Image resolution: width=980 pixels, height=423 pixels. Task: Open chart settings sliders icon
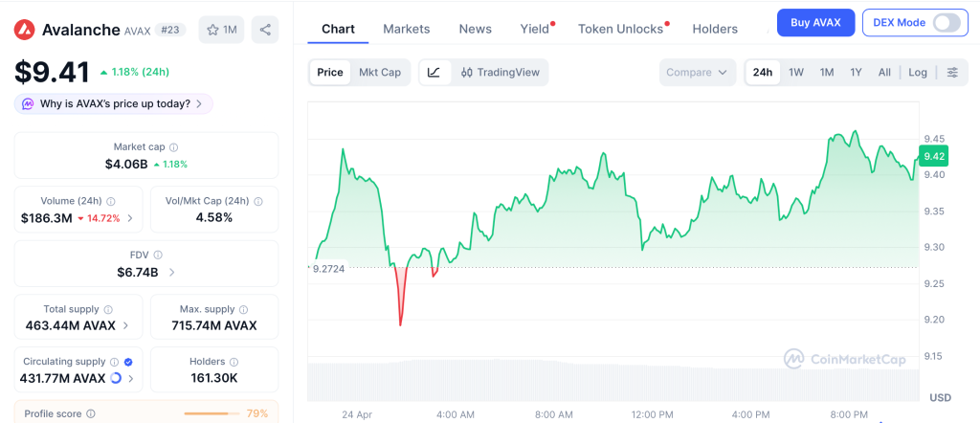coord(951,72)
